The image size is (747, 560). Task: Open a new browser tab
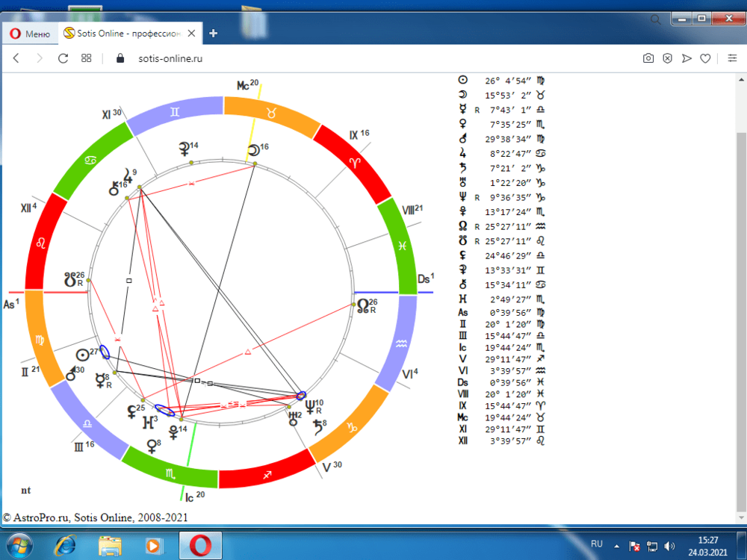214,34
